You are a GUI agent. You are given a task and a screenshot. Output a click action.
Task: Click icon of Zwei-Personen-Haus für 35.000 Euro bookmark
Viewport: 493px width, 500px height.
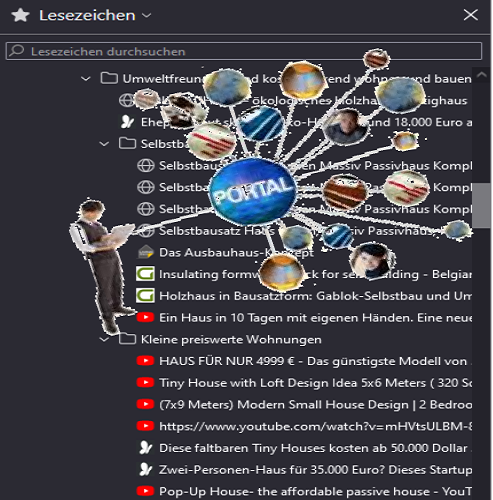point(146,470)
